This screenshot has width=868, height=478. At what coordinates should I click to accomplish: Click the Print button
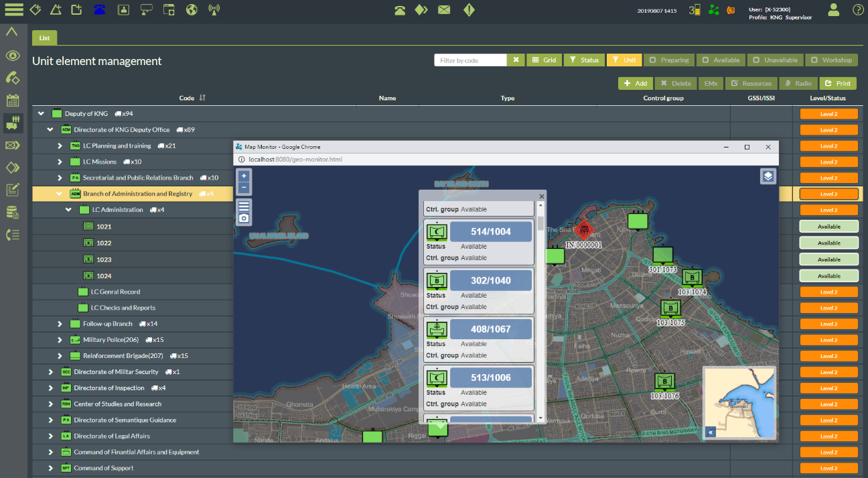838,83
